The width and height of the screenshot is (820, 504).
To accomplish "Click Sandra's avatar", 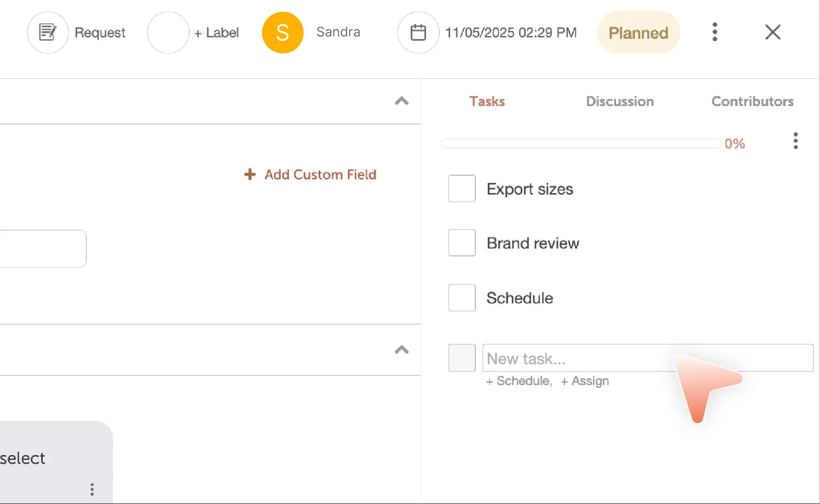I will coord(282,32).
